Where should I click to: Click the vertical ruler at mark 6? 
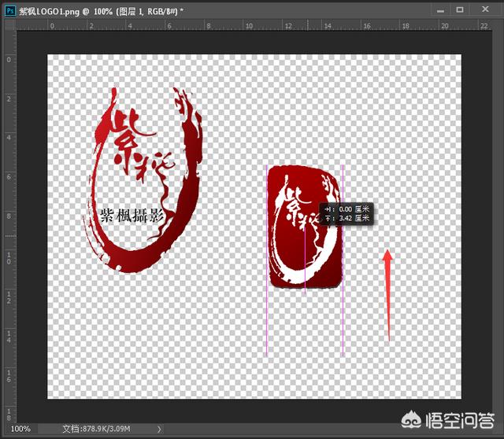8,177
